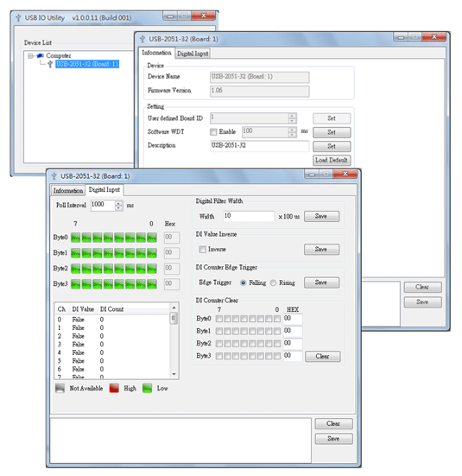
Task: Click Byte2 bit 0 green indicator
Action: (x=152, y=269)
